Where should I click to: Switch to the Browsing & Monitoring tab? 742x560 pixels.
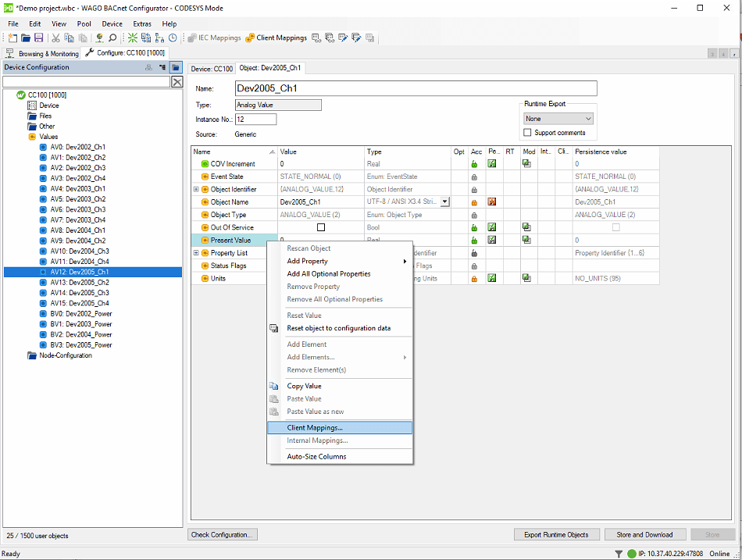(41, 53)
